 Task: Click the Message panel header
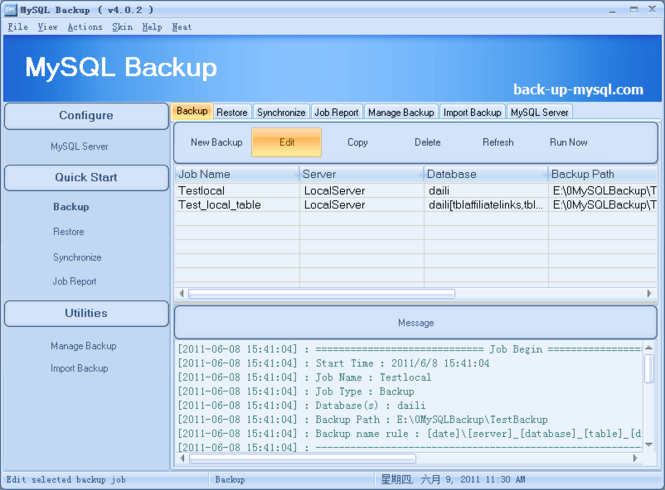416,323
